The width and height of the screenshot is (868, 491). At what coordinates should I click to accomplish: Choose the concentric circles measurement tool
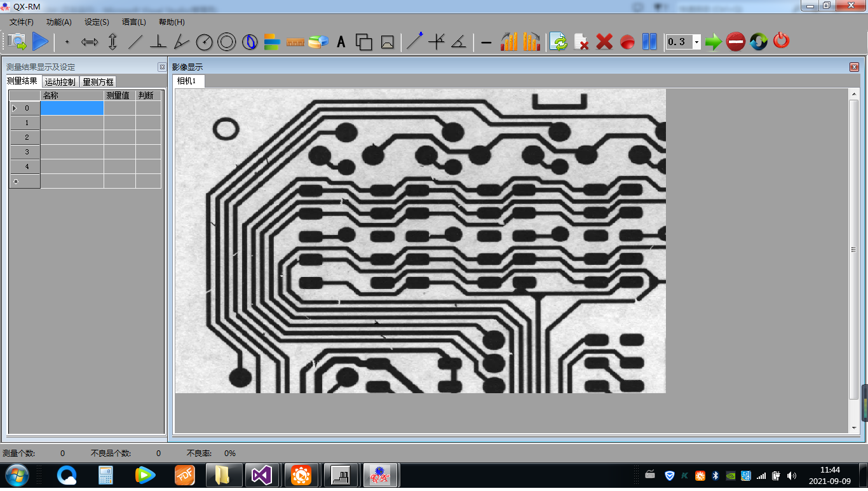point(226,43)
